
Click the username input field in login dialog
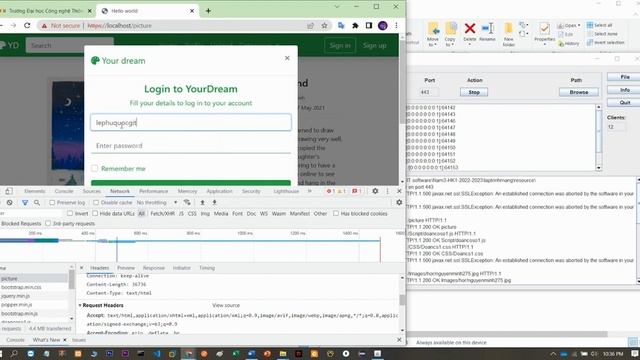point(191,122)
